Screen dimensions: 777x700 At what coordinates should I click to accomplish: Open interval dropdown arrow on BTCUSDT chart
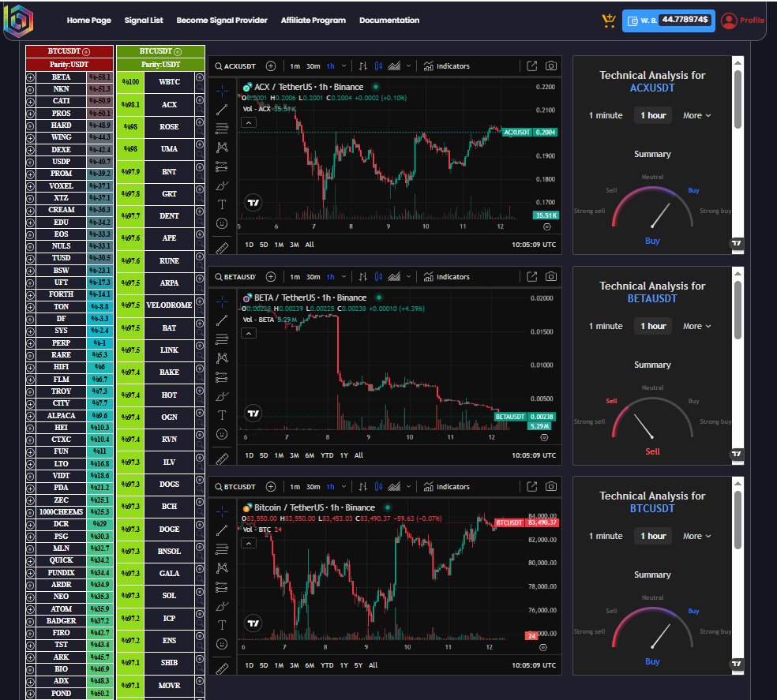[343, 486]
